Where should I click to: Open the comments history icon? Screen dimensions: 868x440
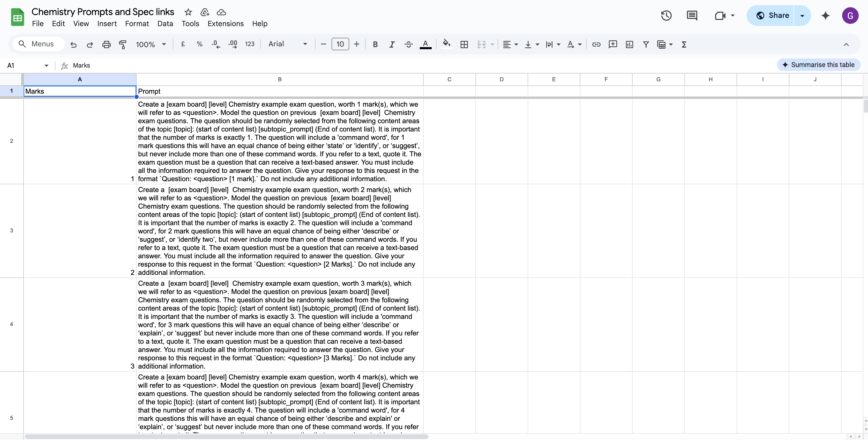(x=692, y=16)
